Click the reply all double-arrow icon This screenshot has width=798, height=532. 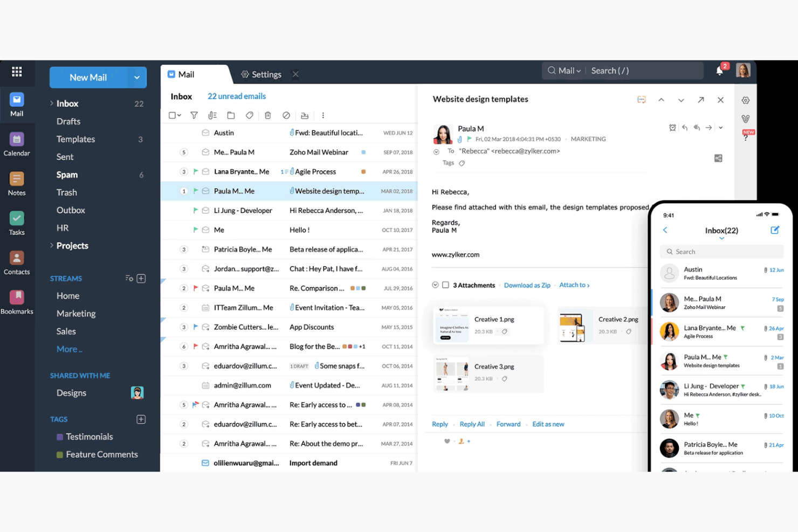click(x=697, y=128)
